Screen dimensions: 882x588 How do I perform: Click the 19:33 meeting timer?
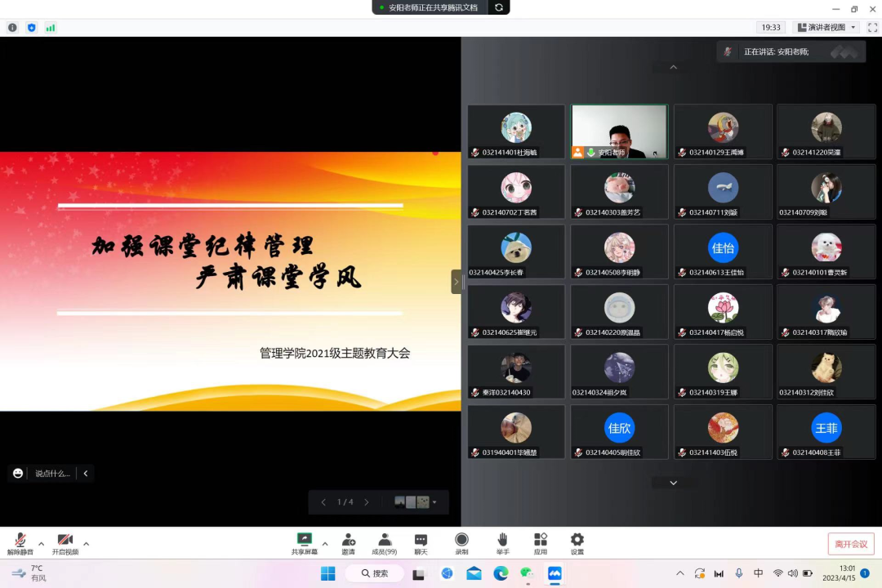click(x=771, y=27)
